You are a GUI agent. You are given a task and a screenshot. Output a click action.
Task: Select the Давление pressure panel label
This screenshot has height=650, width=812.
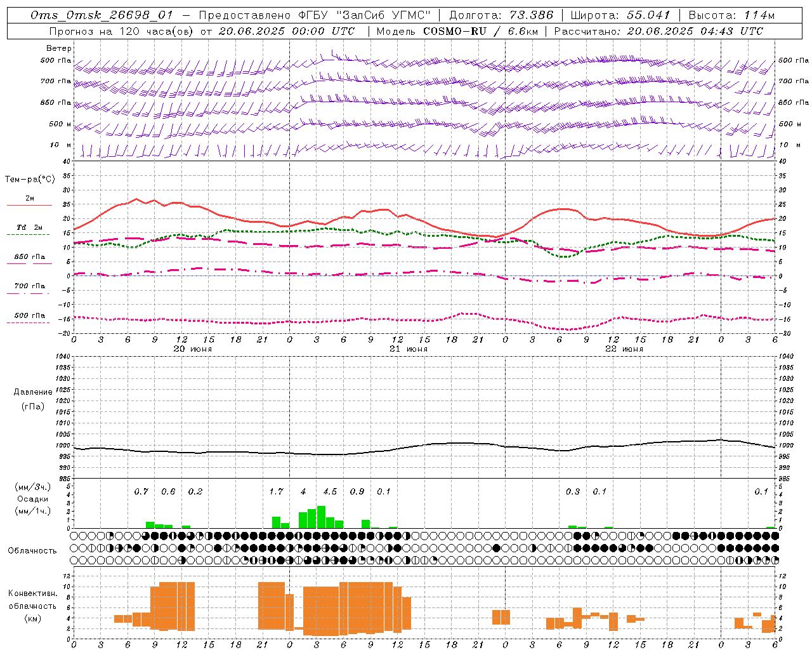tap(33, 392)
